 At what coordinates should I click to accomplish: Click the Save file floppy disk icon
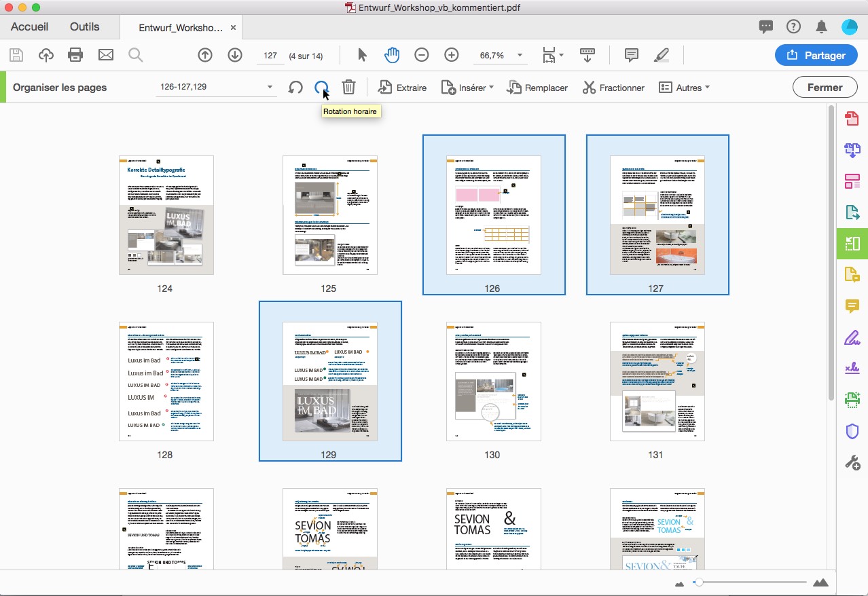tap(16, 56)
